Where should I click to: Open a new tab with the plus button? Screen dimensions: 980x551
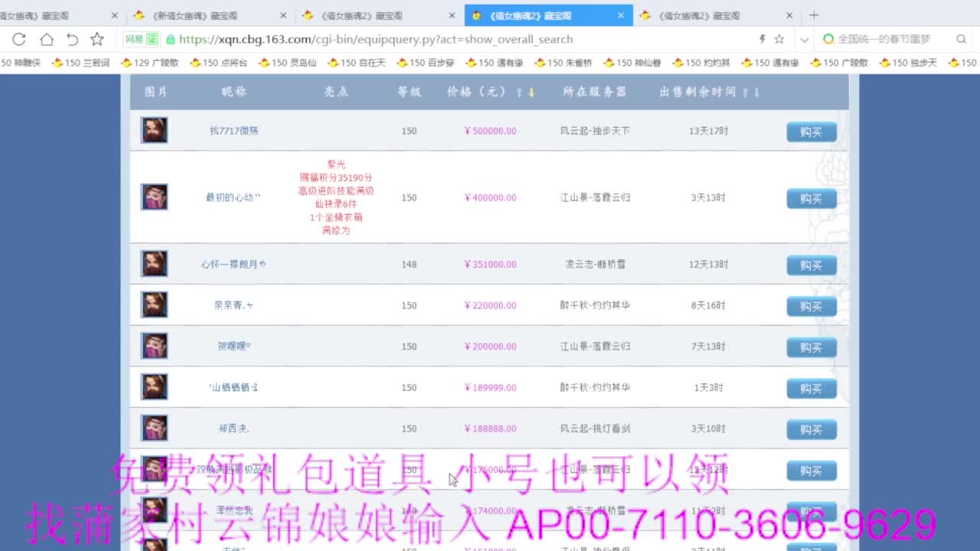(x=814, y=15)
